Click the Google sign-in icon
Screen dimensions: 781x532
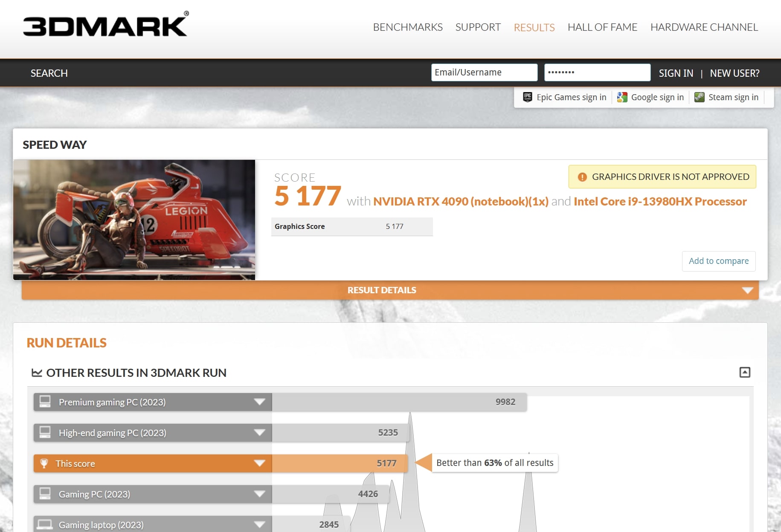(x=622, y=97)
